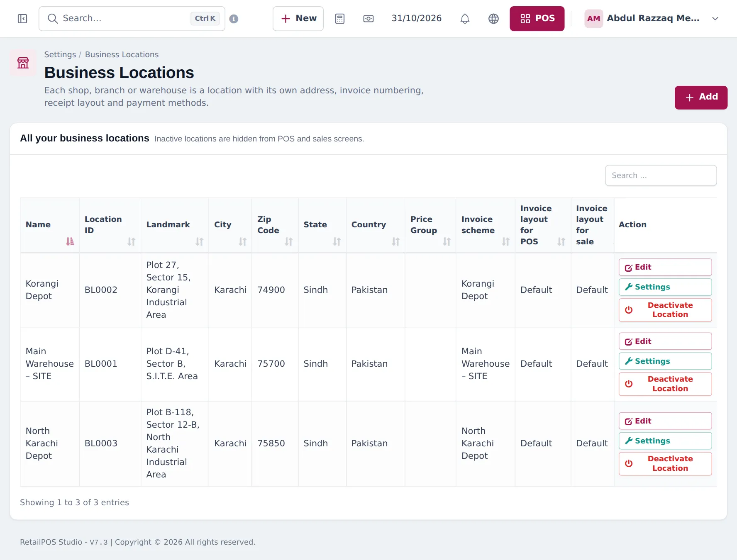The width and height of the screenshot is (737, 560).
Task: Toggle sort on Invoice scheme column
Action: click(x=505, y=241)
